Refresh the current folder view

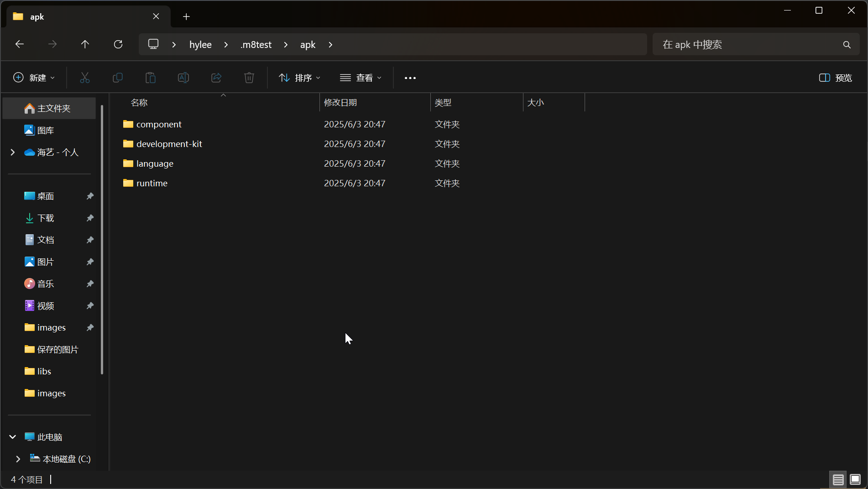(x=118, y=44)
